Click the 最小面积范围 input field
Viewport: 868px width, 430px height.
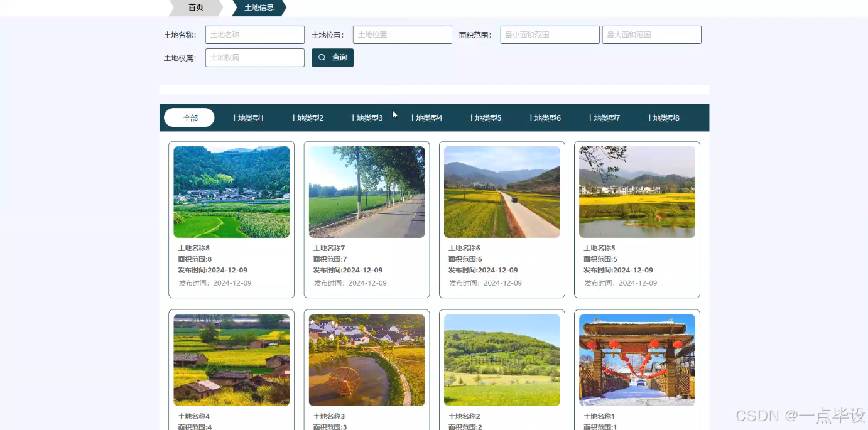coord(550,35)
